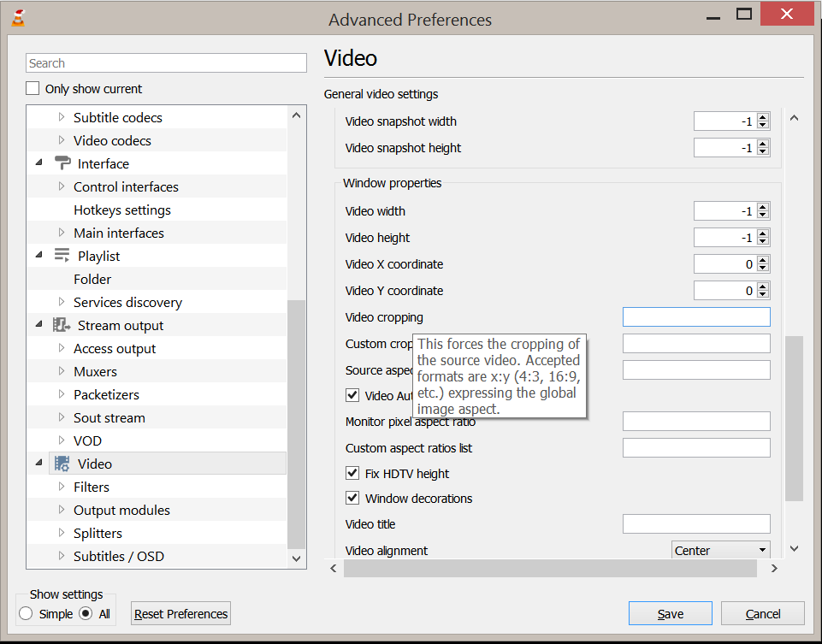The image size is (822, 644).
Task: Increase Video snapshot height value
Action: point(763,144)
